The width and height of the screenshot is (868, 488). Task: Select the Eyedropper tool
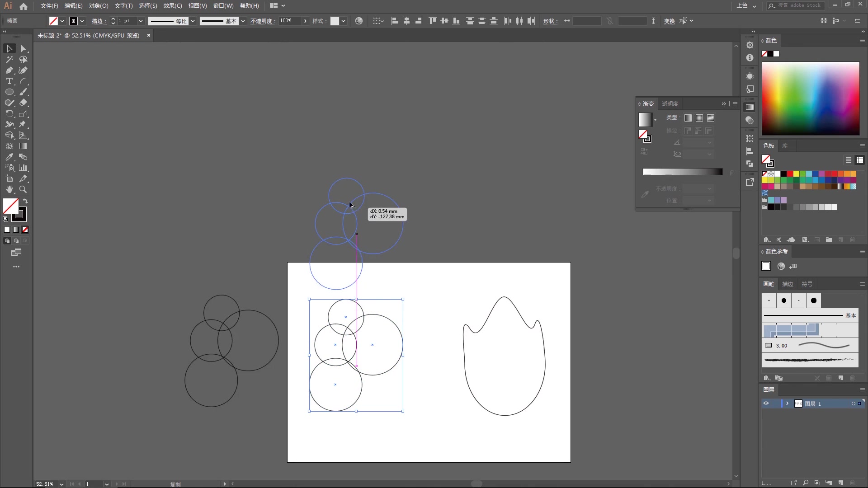[9, 157]
